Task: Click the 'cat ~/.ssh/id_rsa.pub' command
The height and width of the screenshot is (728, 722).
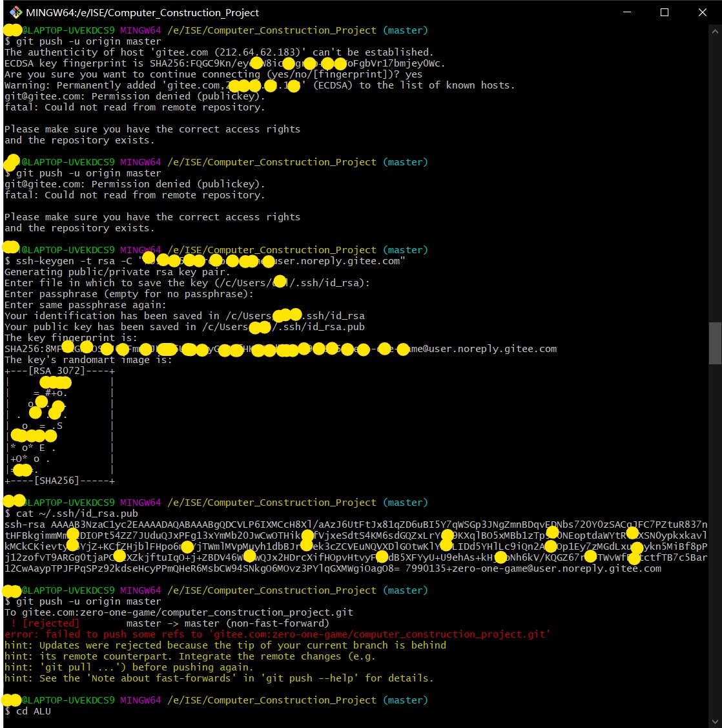Action: [77, 514]
